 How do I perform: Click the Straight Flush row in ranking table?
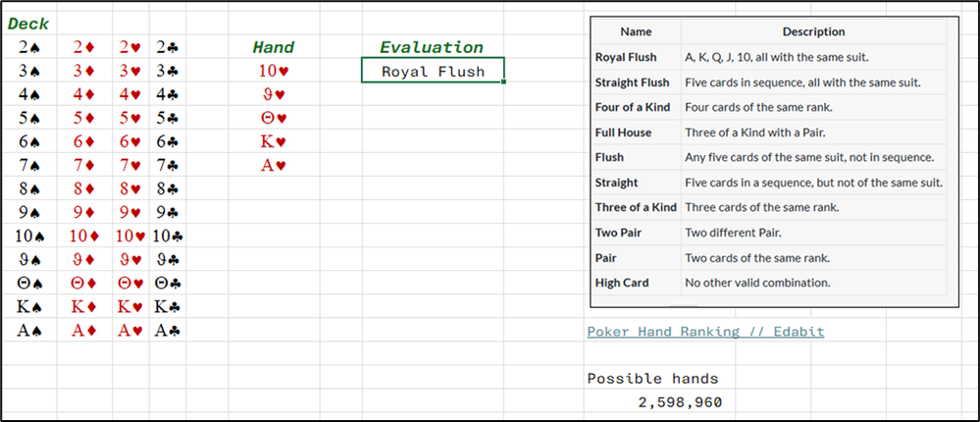(769, 81)
